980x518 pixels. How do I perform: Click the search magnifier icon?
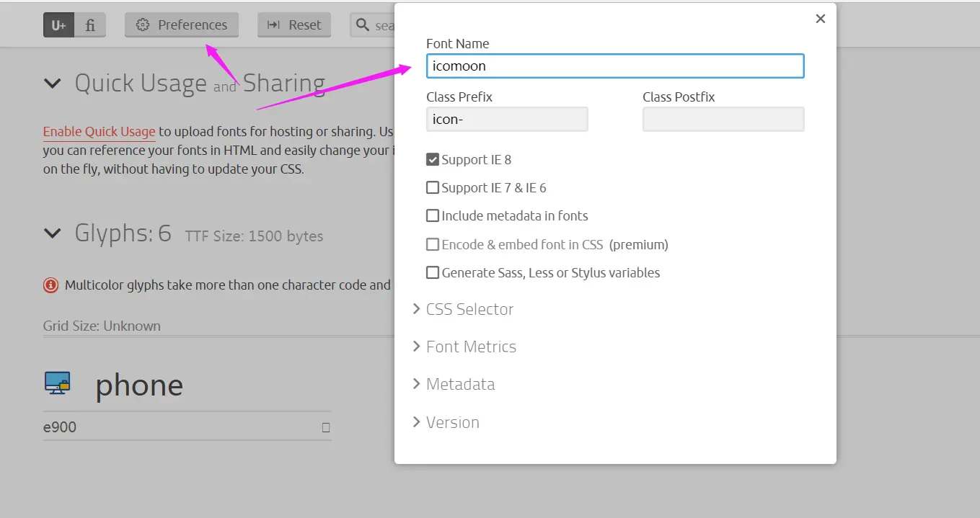tap(363, 25)
